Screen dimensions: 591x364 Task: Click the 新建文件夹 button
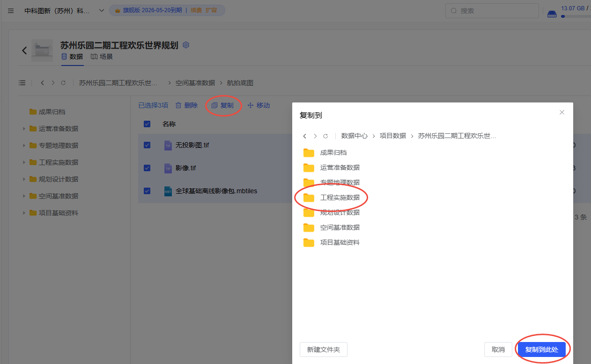pos(323,349)
